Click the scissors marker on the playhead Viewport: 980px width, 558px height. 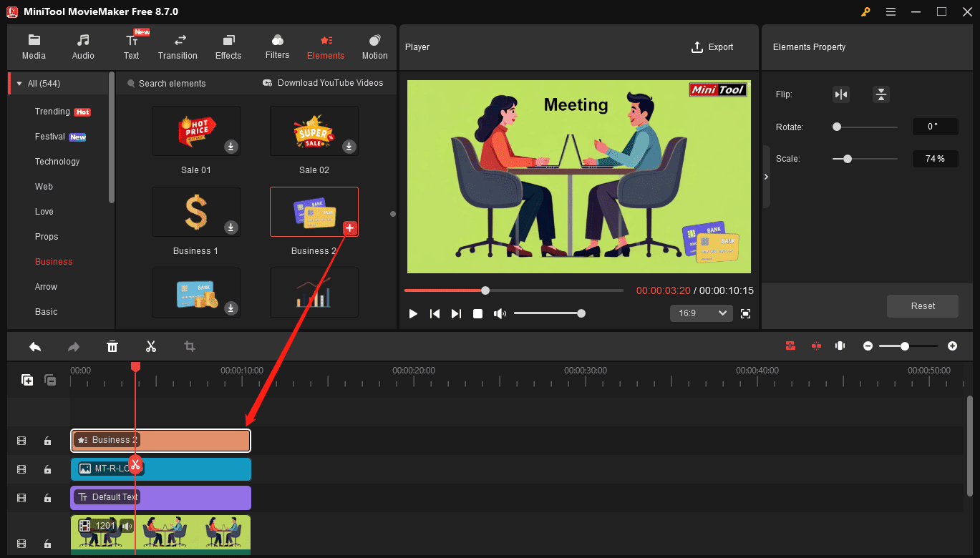coord(135,464)
